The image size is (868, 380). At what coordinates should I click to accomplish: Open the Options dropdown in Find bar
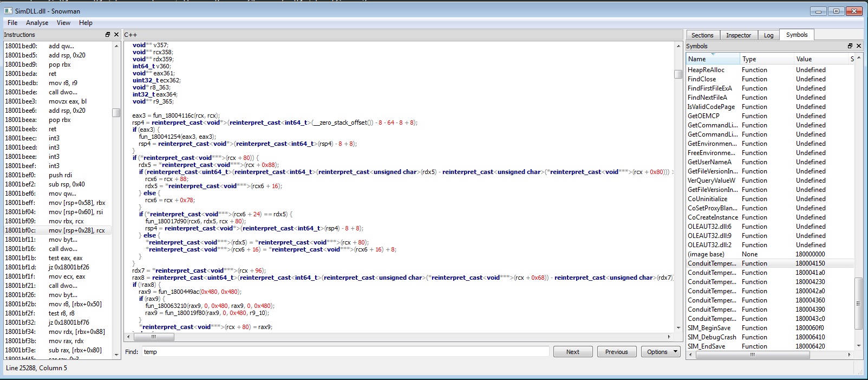pos(661,352)
